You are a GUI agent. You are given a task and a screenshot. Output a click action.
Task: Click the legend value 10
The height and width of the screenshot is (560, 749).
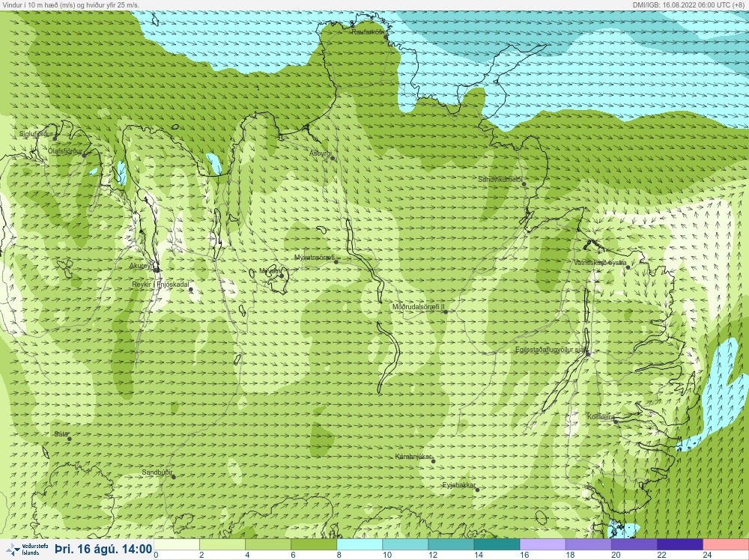387,556
